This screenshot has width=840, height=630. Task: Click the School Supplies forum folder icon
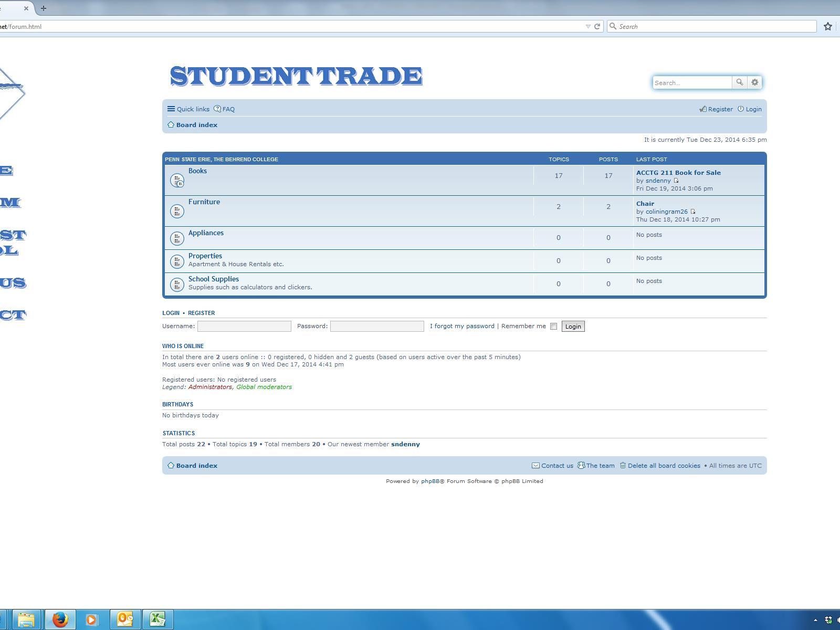tap(177, 285)
